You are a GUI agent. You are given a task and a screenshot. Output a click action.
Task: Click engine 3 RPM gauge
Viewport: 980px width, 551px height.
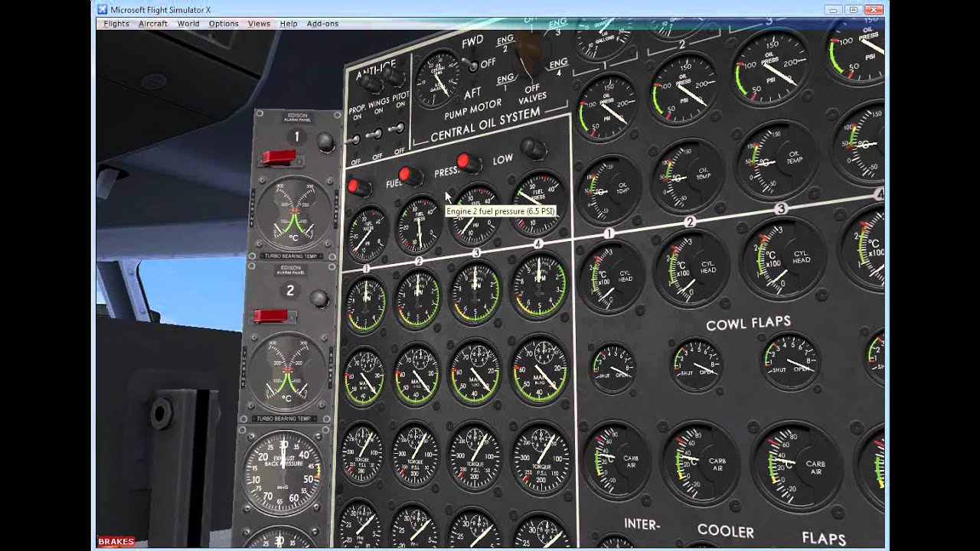pyautogui.click(x=475, y=294)
